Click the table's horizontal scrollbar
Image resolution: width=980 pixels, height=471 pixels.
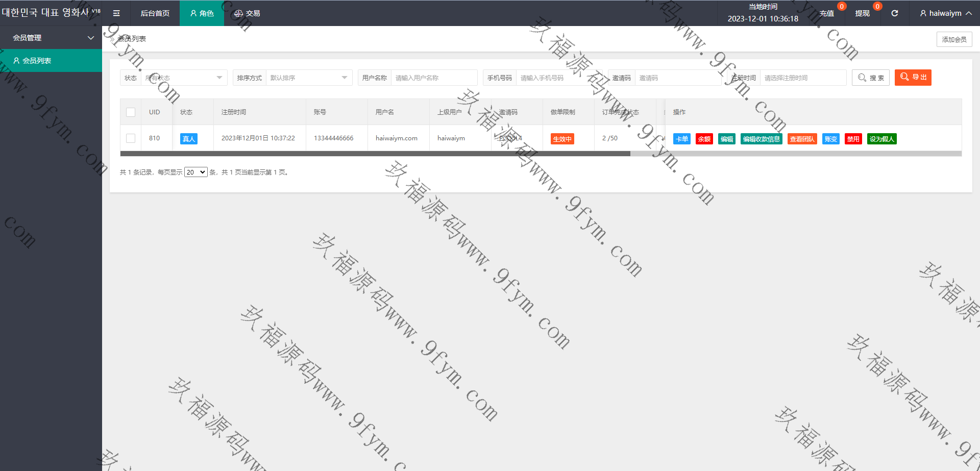[375, 154]
